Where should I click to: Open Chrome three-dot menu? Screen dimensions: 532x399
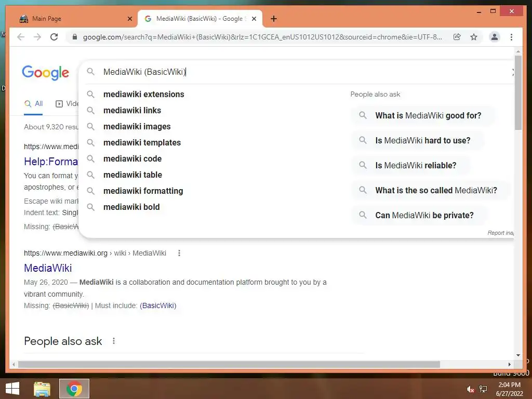pos(511,37)
